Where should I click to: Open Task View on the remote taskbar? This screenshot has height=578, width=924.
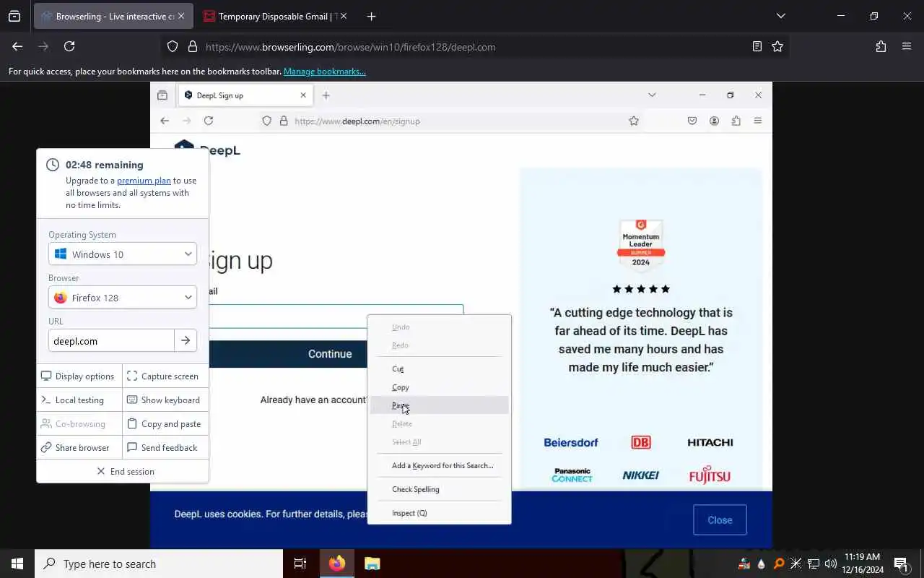coord(300,564)
